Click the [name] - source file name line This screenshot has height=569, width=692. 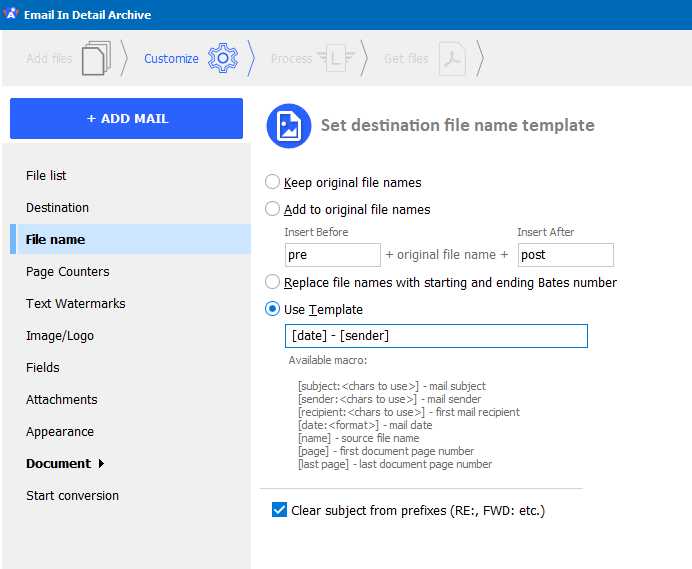pos(359,438)
